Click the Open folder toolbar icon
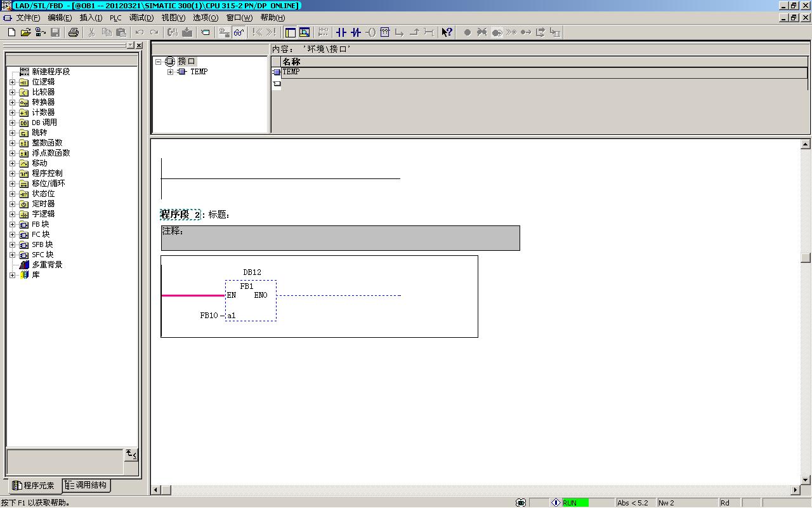812x508 pixels. coord(26,32)
